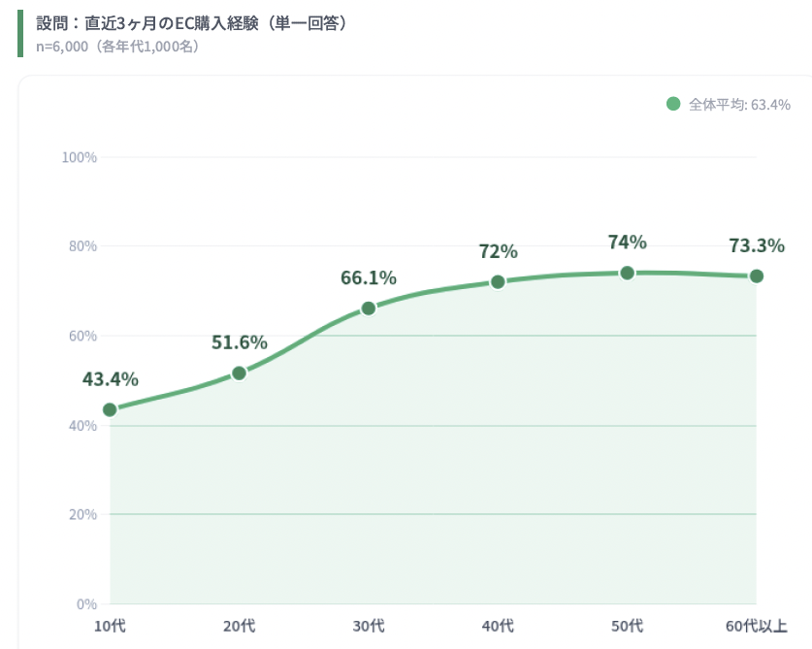
Task: Click the 74% value label
Action: click(x=627, y=243)
